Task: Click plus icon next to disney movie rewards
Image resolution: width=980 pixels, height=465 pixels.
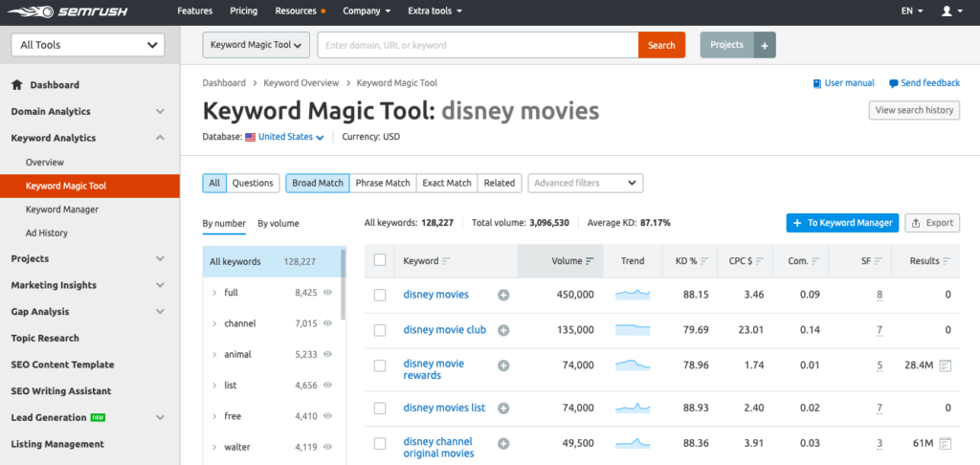Action: point(503,365)
